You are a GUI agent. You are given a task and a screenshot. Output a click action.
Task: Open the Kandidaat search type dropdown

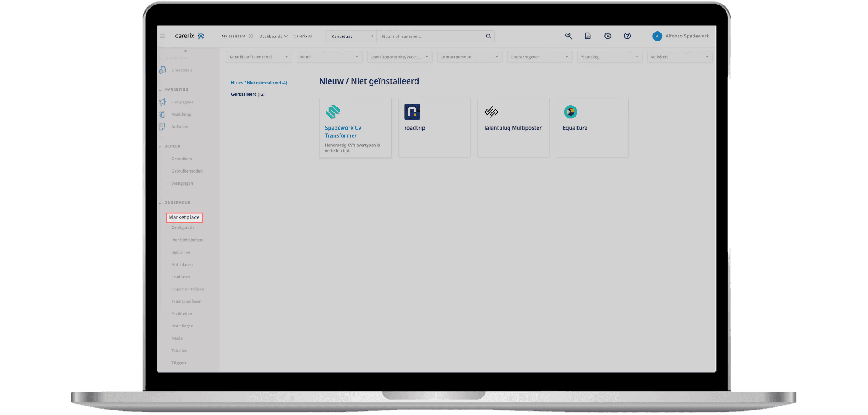[x=351, y=37]
